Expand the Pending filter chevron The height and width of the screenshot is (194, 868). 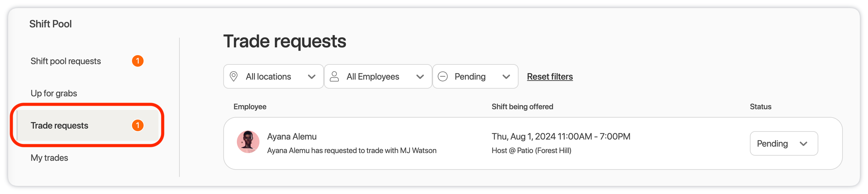[506, 77]
